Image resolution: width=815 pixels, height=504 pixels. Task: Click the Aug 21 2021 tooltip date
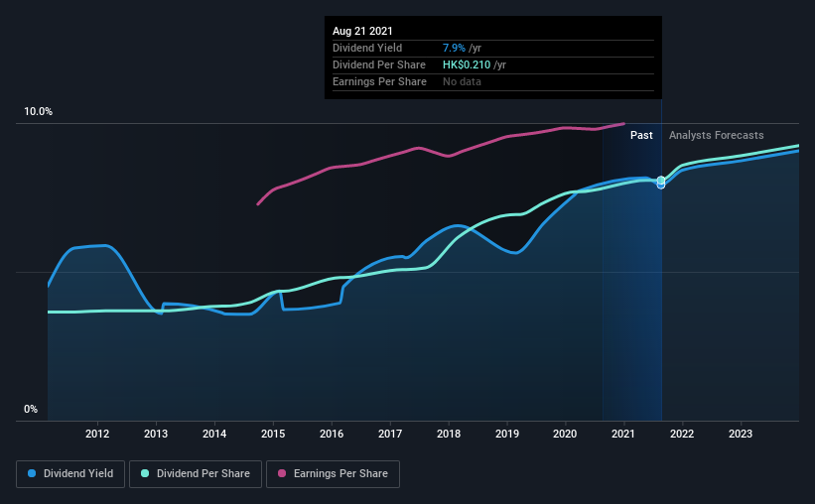pos(362,31)
